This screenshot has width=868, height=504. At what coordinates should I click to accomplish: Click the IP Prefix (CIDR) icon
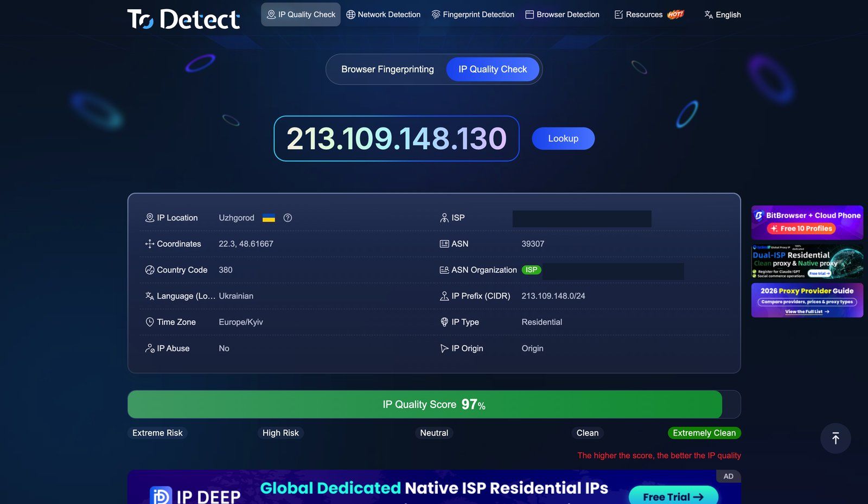444,296
